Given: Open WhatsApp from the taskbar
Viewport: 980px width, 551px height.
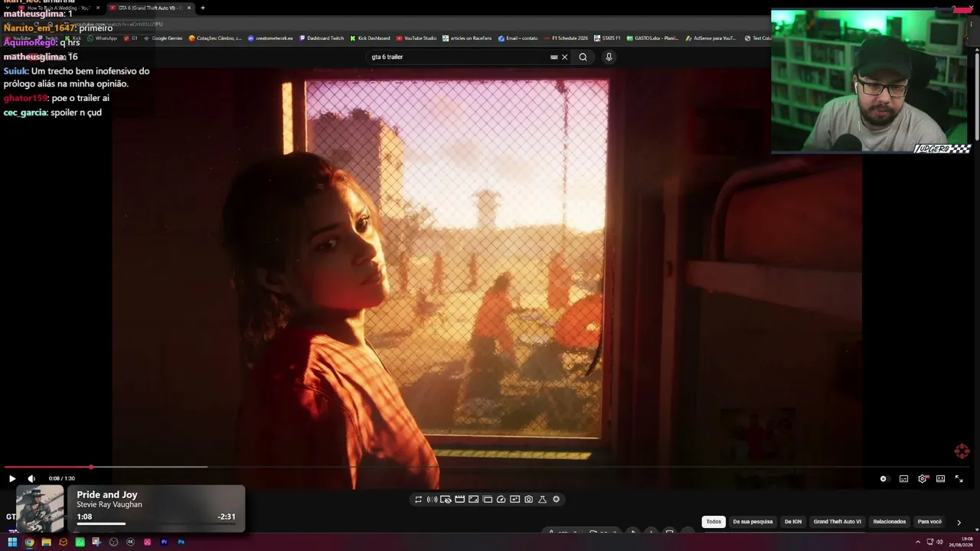Looking at the screenshot, I should pos(80,543).
